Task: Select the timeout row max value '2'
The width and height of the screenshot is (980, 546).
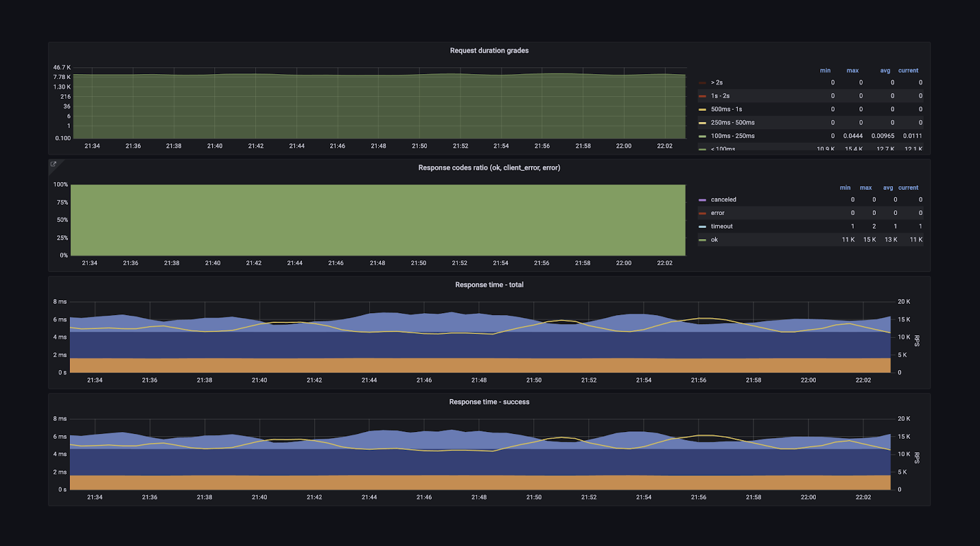Action: pyautogui.click(x=874, y=227)
